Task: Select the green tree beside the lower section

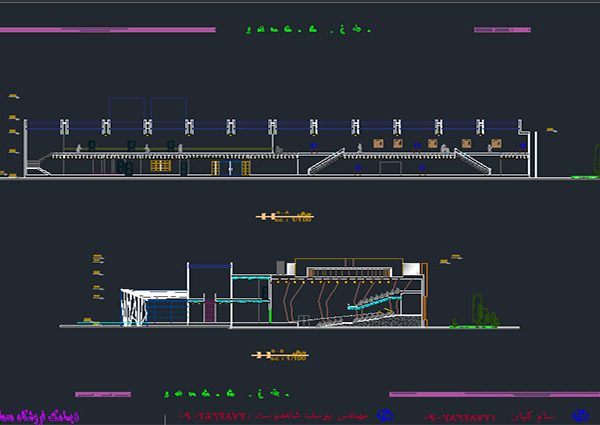Action: coord(478,310)
